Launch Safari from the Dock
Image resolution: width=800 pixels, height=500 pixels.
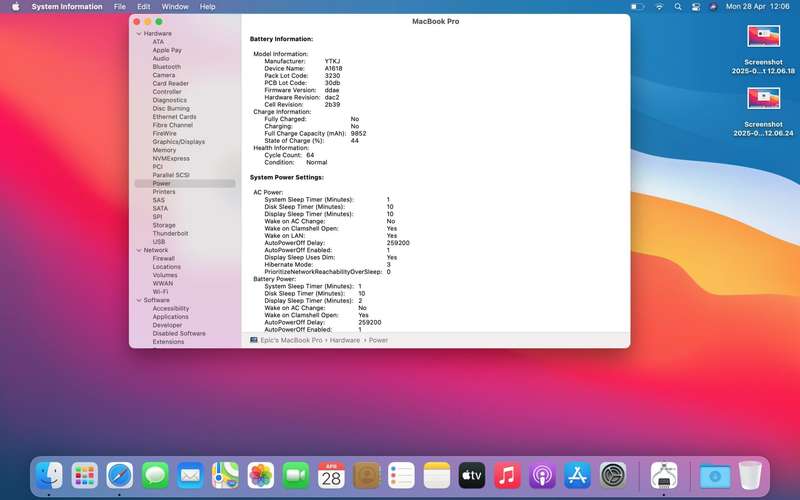point(120,476)
